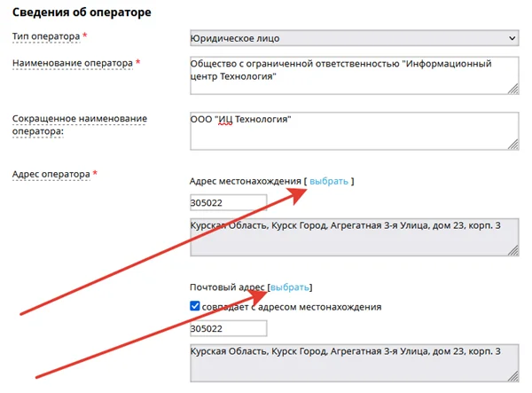Click the Почтовый адрес address text area

(354, 363)
